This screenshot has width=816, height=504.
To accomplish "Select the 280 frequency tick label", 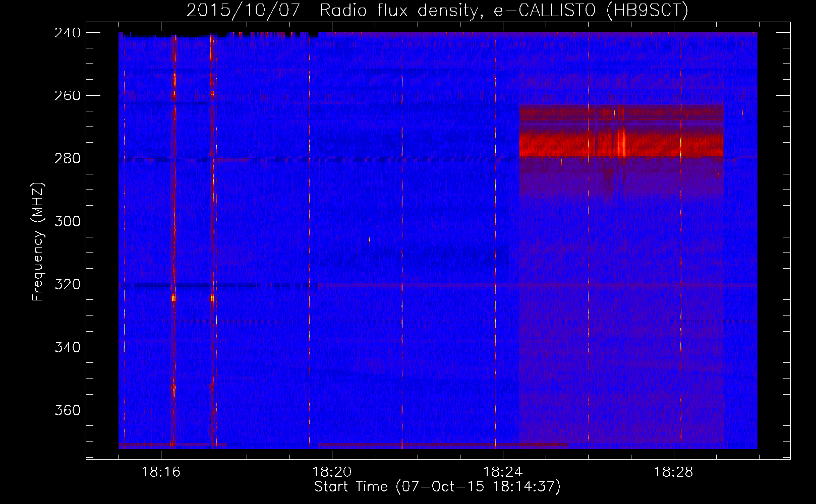I will click(68, 158).
